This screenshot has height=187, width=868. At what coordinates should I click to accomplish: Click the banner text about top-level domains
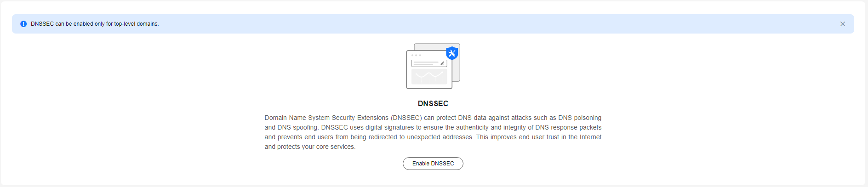[95, 24]
